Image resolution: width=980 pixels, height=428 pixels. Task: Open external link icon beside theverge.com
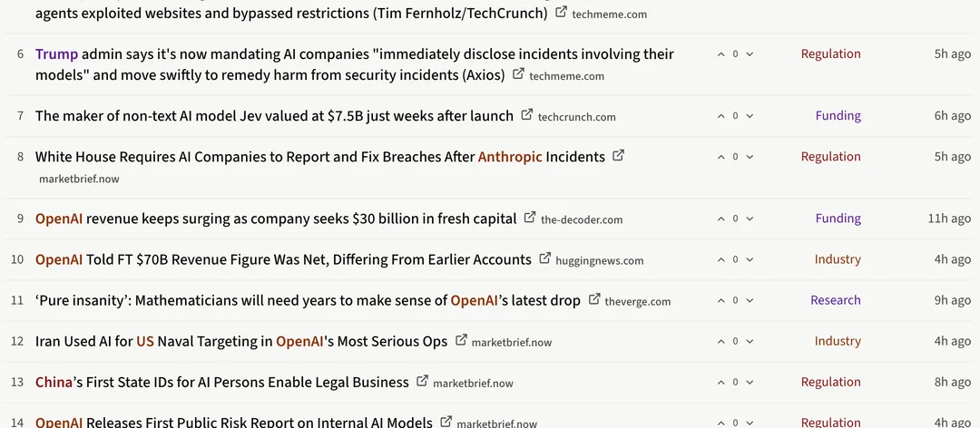[594, 299]
